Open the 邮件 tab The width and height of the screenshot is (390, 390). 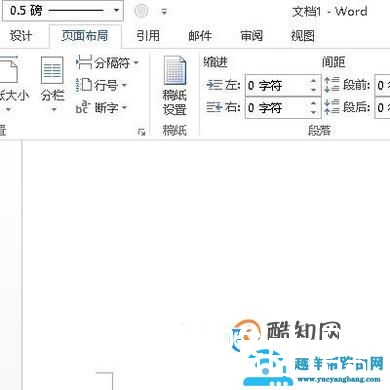coord(200,36)
